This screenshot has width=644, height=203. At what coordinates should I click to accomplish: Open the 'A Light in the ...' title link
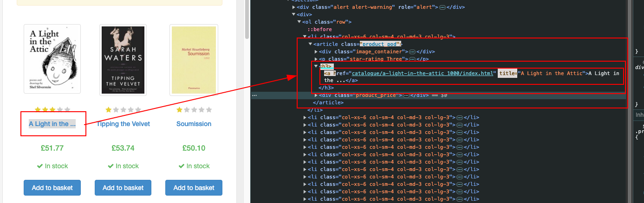[x=52, y=124]
